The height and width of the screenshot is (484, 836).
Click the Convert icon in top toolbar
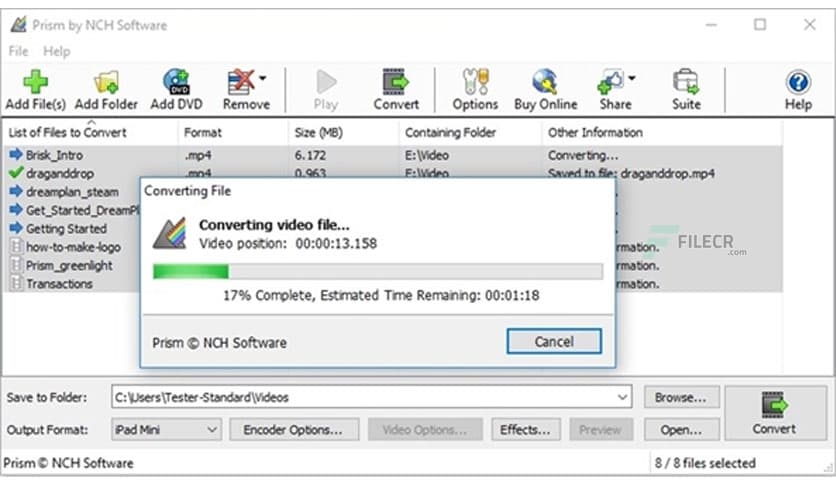(396, 90)
